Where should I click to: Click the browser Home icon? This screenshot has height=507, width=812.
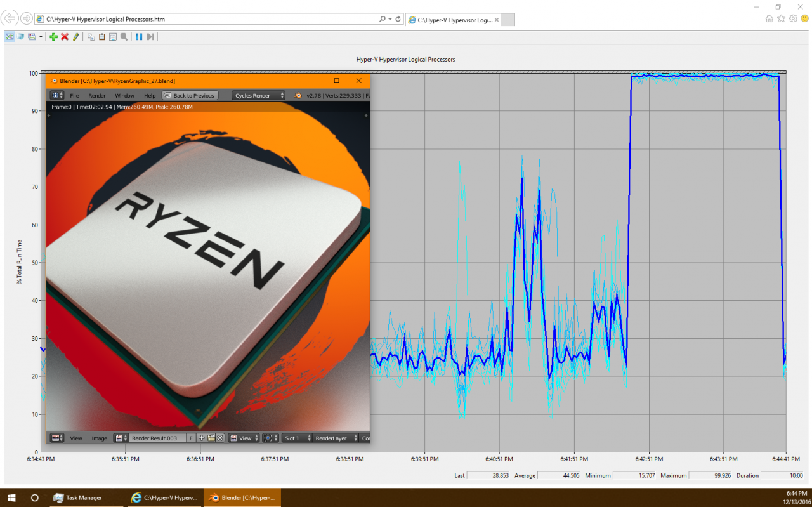(x=769, y=19)
